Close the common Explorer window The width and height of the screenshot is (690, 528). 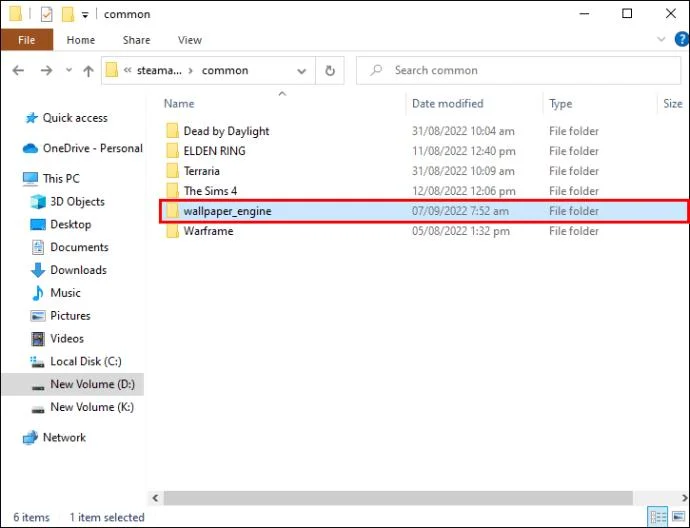point(671,14)
